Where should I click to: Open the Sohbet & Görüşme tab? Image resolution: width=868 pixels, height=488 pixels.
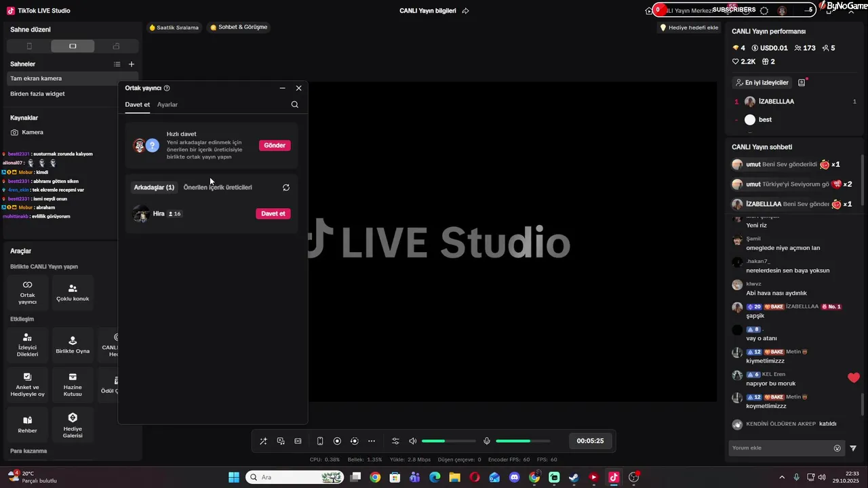tap(239, 28)
